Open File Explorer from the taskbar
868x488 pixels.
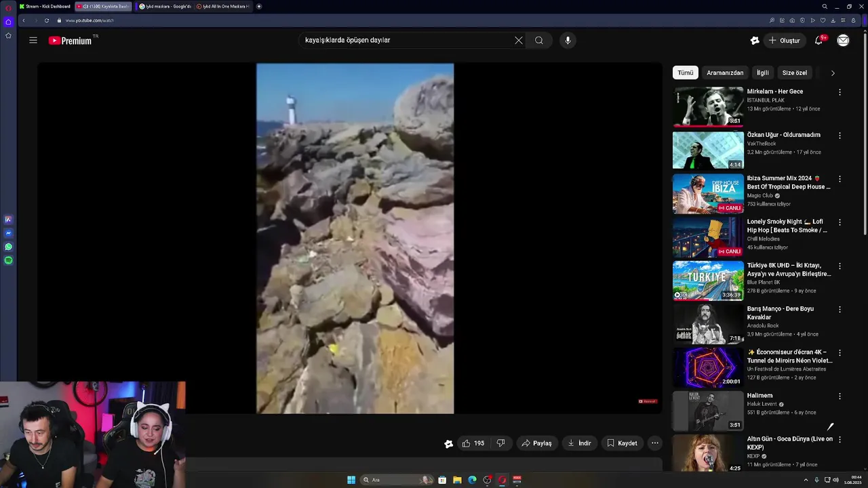(457, 480)
